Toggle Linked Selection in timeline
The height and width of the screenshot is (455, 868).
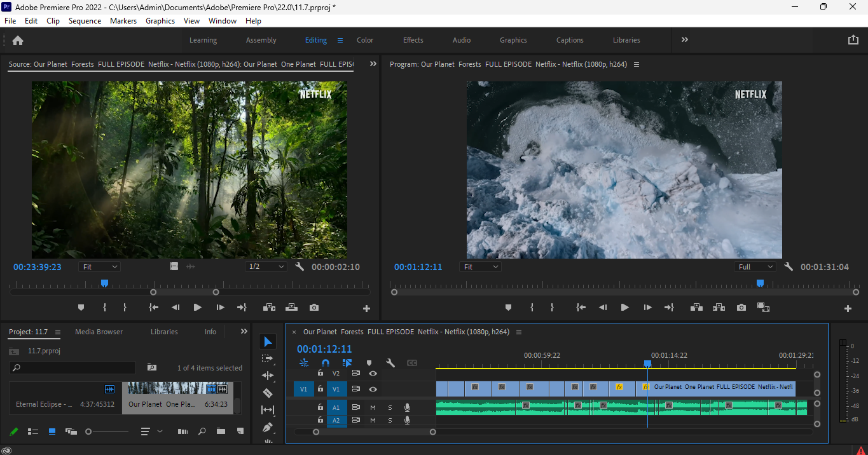pos(347,363)
